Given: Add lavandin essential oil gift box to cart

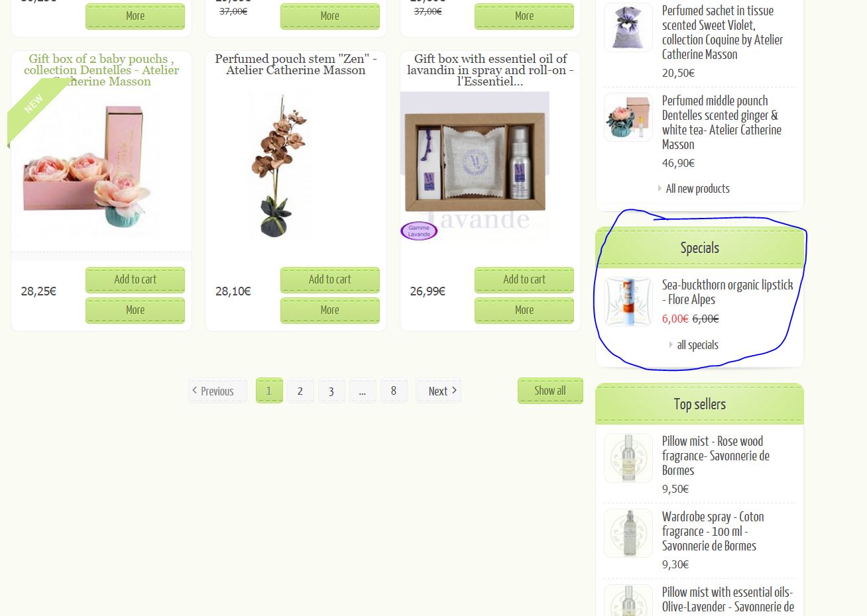Looking at the screenshot, I should point(524,280).
